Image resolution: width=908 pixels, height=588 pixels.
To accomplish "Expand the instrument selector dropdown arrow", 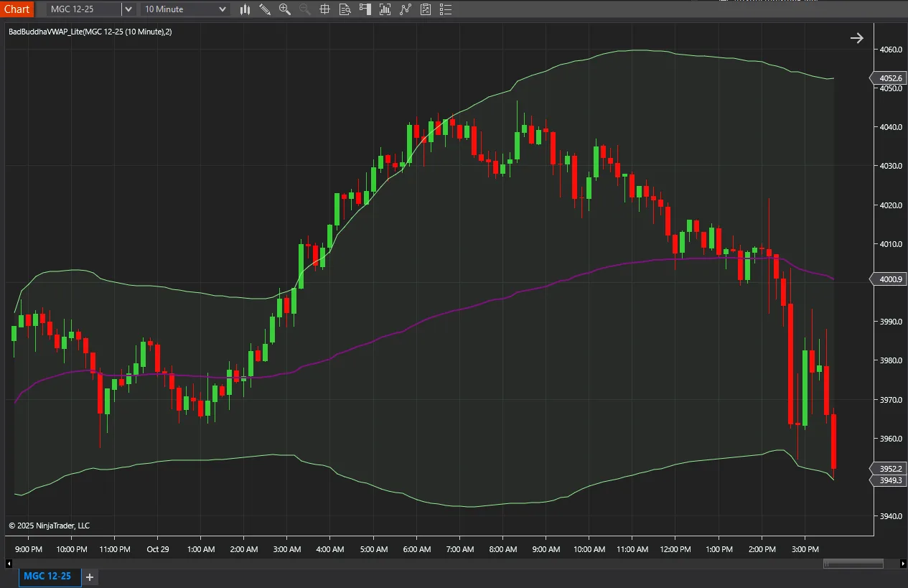I will [x=128, y=9].
